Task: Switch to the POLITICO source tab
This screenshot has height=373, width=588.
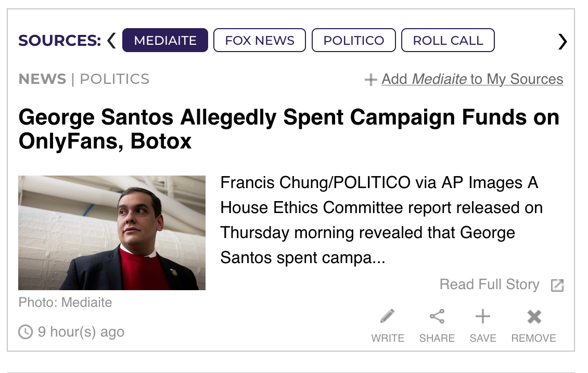Action: (x=354, y=41)
